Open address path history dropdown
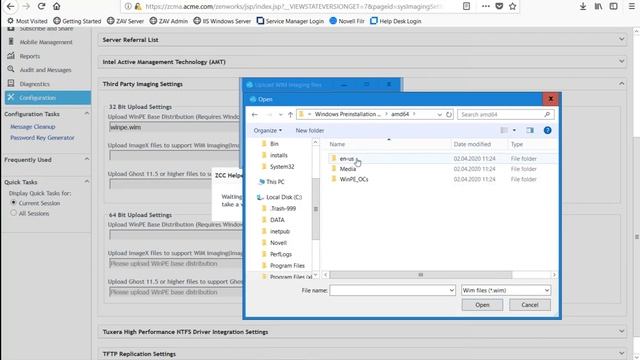The width and height of the screenshot is (640, 360). point(439,115)
